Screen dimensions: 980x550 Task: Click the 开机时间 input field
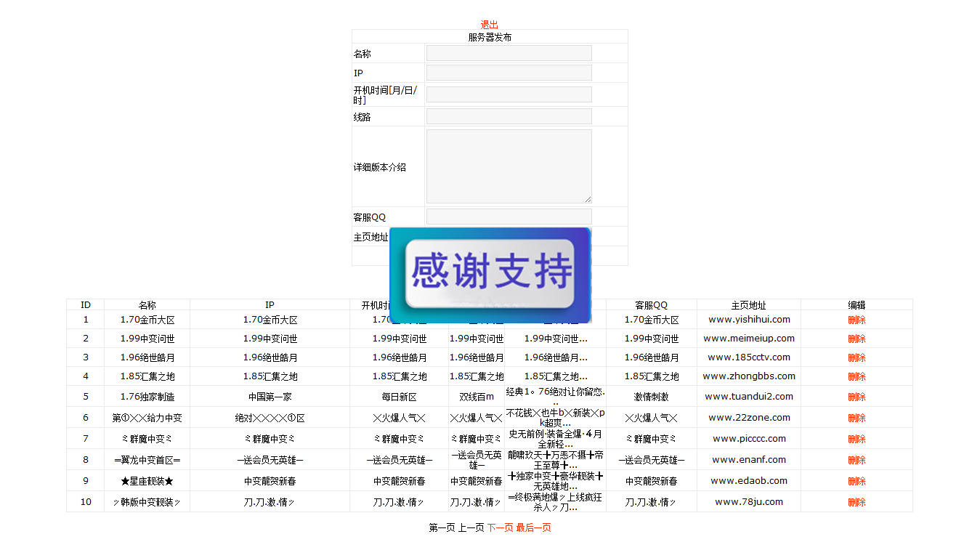509,94
